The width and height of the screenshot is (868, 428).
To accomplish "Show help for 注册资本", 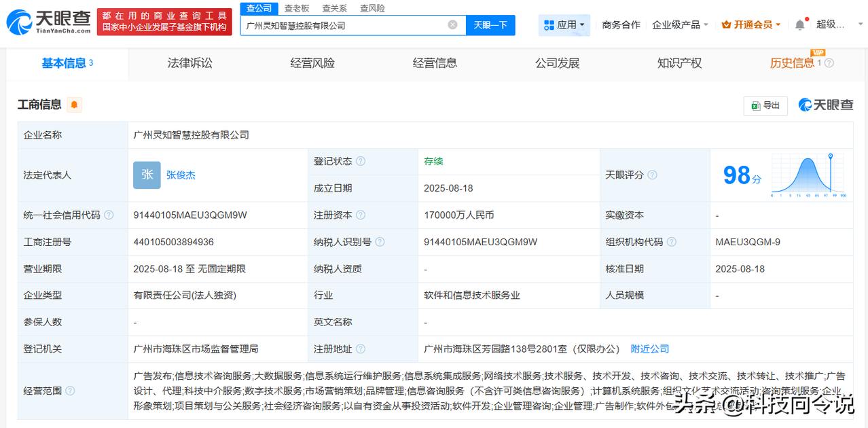I will pyautogui.click(x=361, y=215).
